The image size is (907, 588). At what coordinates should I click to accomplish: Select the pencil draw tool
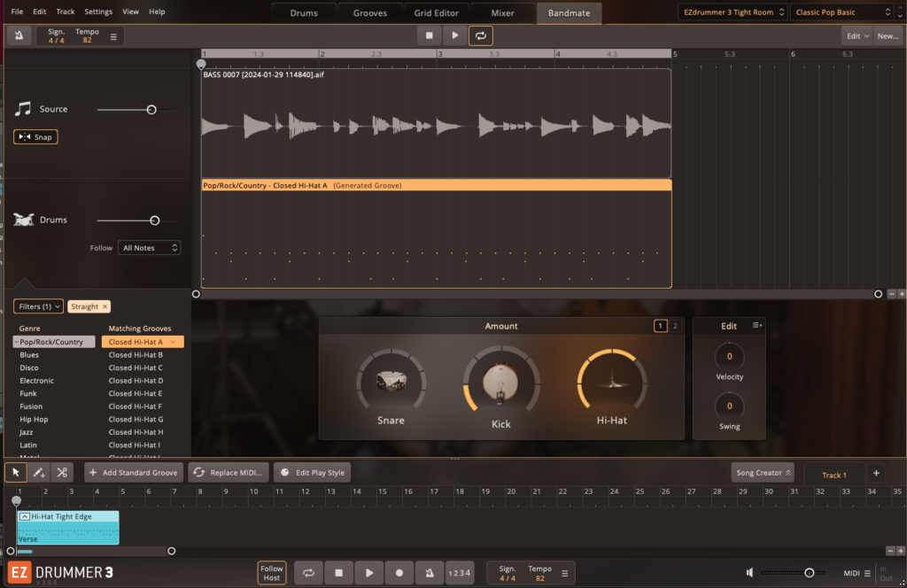(x=39, y=473)
